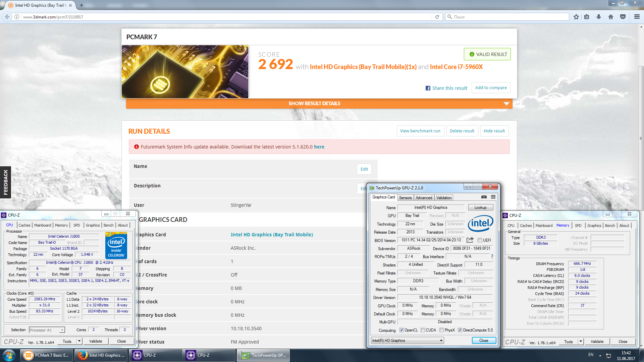The width and height of the screenshot is (644, 362).
Task: Click the Facebook share icon
Action: click(428, 88)
